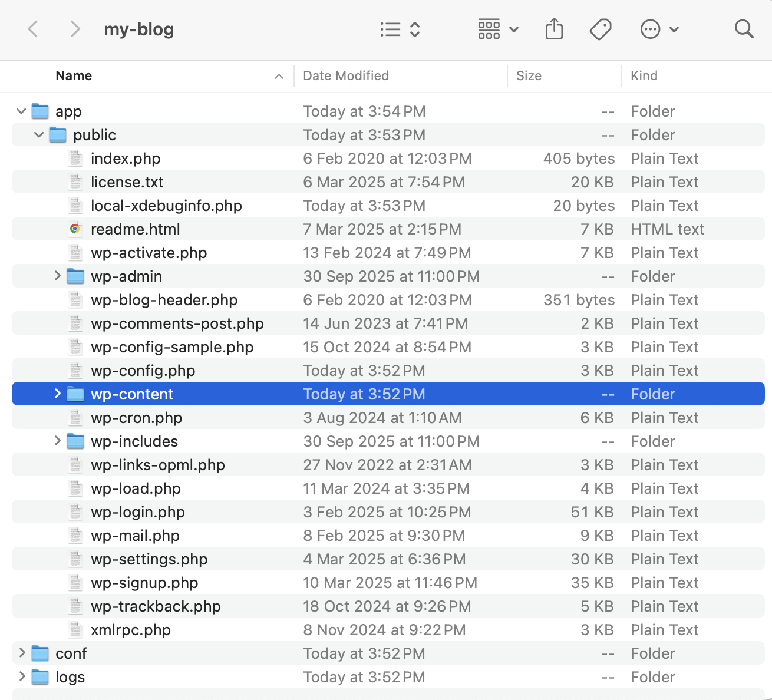This screenshot has width=772, height=700.
Task: Go back with the toolbar back arrow
Action: pyautogui.click(x=33, y=29)
